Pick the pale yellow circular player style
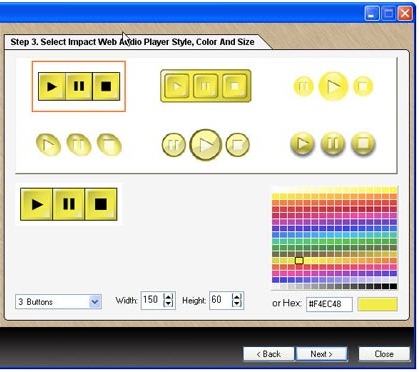This screenshot has width=419, height=372. (x=333, y=86)
